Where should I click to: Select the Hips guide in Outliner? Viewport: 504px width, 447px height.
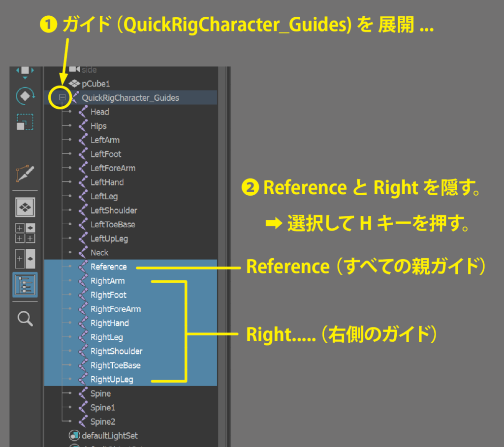98,126
